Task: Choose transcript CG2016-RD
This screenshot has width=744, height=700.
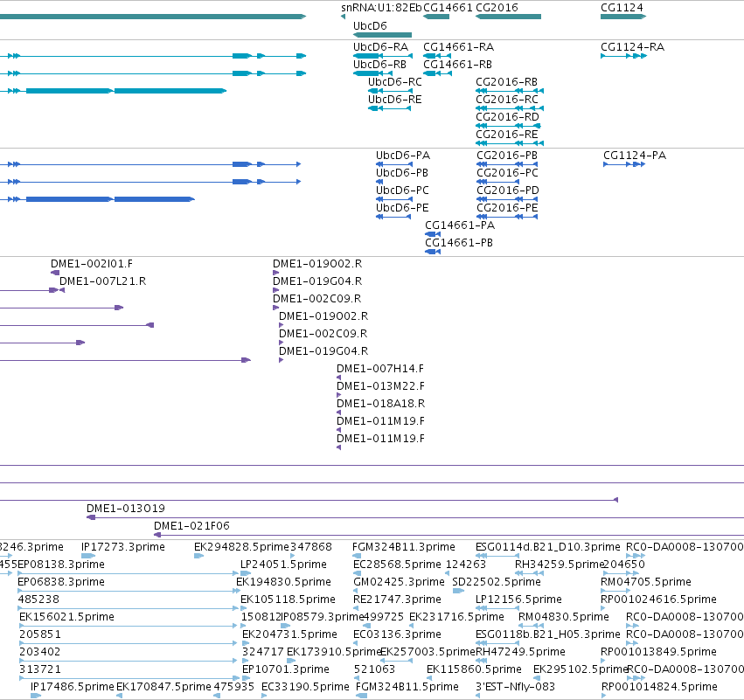Action: [507, 117]
